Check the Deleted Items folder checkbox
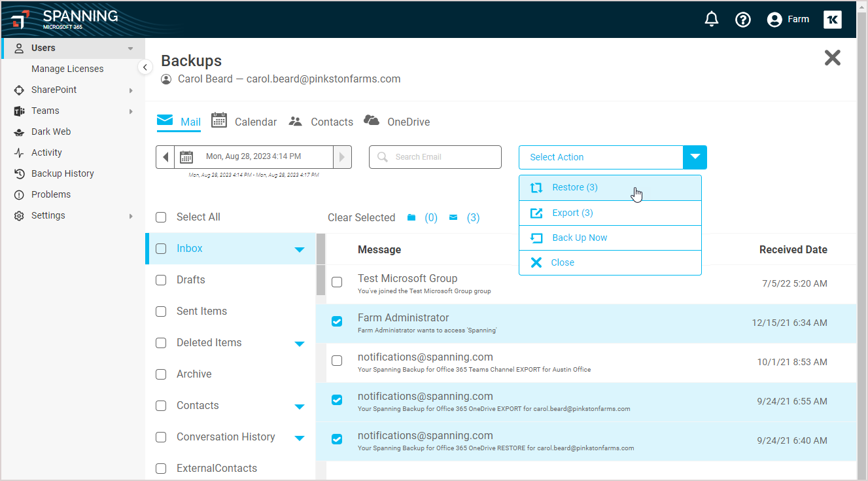This screenshot has width=868, height=481. [x=161, y=343]
